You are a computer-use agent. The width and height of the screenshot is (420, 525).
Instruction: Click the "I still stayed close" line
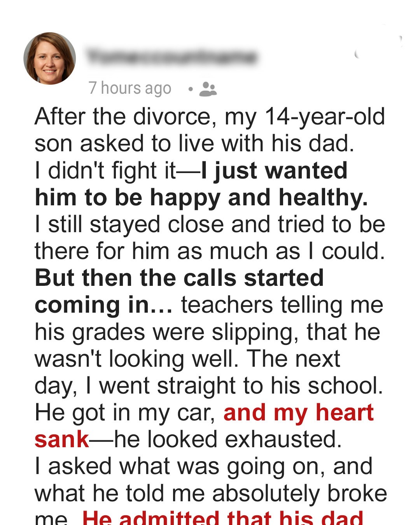(x=210, y=224)
